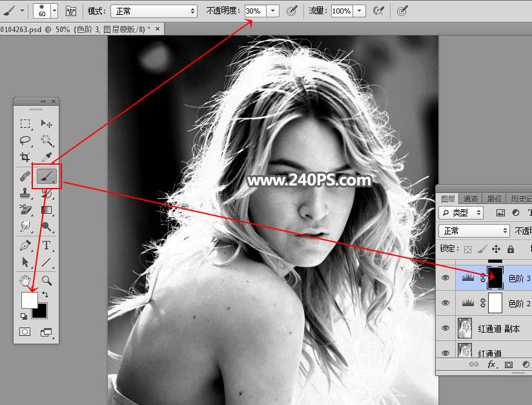This screenshot has height=405, width=532.
Task: Click the black mask thumbnail on 色阶 3
Action: pyautogui.click(x=495, y=278)
